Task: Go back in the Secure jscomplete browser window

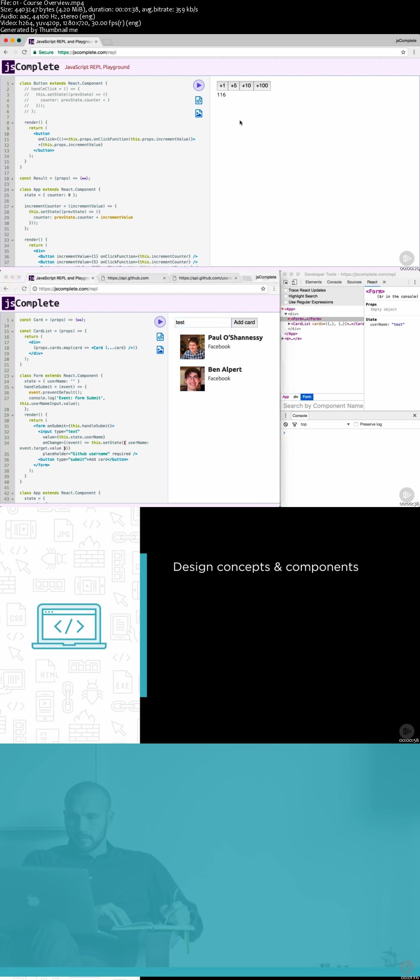Action: [x=6, y=52]
